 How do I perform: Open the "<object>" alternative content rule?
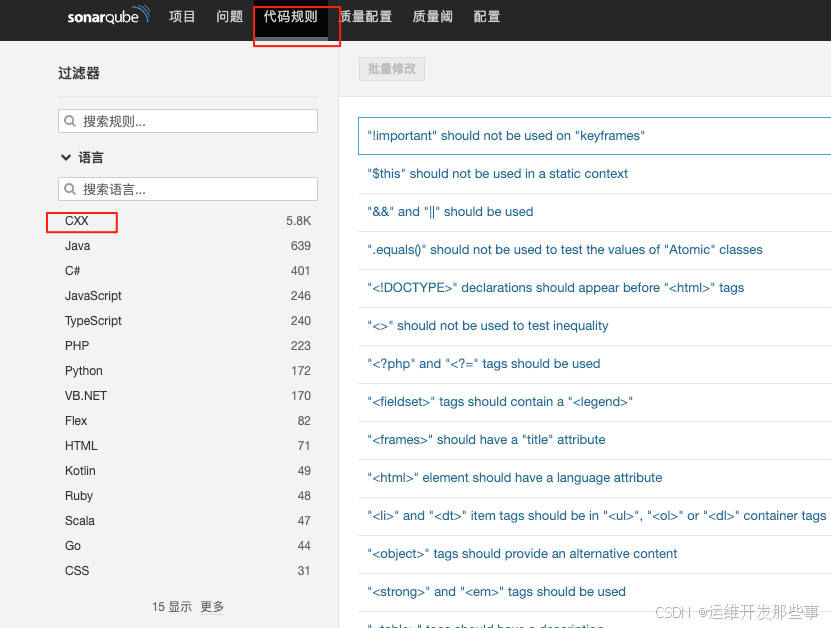click(522, 554)
